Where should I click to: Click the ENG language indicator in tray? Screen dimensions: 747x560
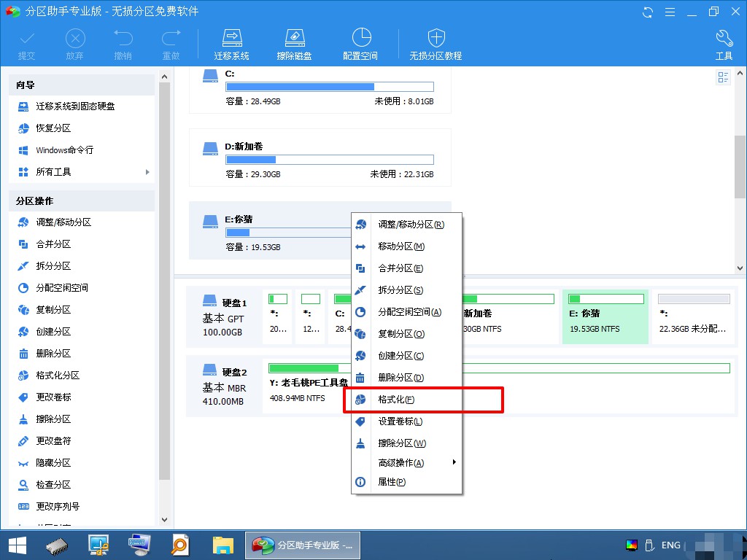tap(671, 545)
